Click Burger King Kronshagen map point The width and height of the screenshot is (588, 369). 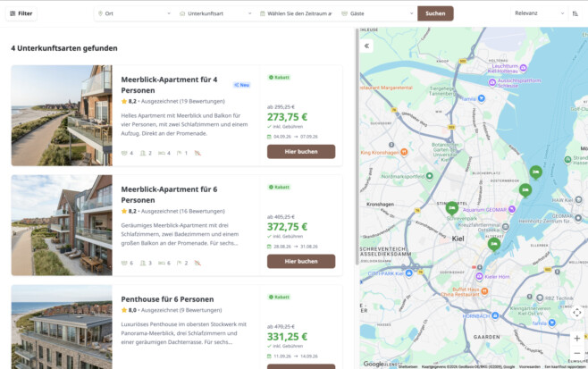(x=404, y=152)
